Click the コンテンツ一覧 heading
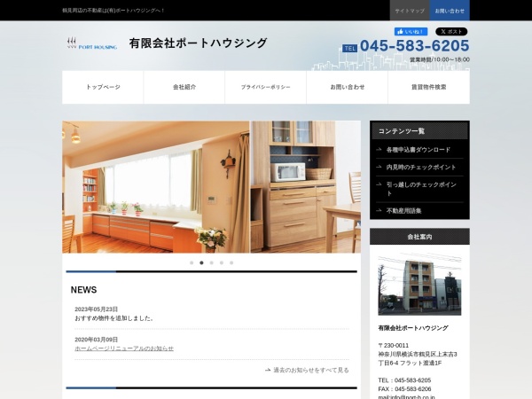Viewport: 532px width, 399px height. [x=419, y=131]
